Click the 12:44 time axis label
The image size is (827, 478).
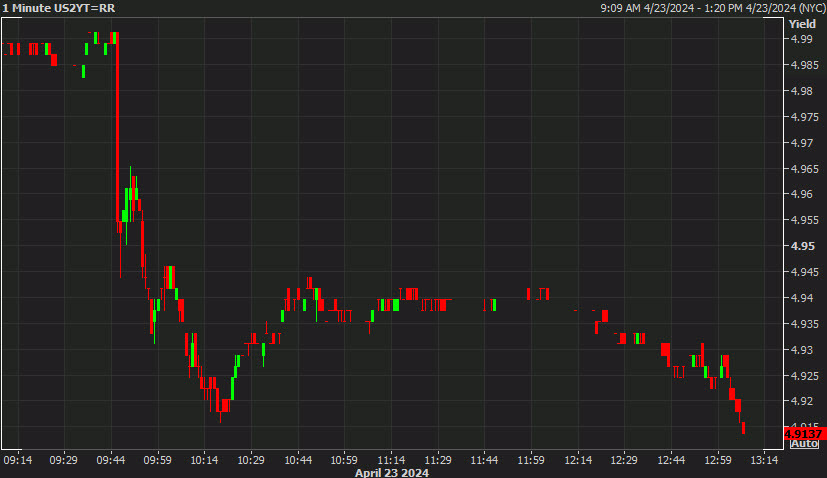(671, 460)
